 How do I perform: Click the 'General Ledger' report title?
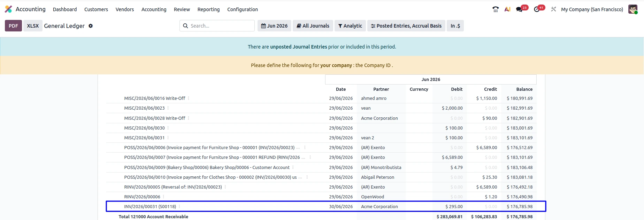click(x=64, y=26)
